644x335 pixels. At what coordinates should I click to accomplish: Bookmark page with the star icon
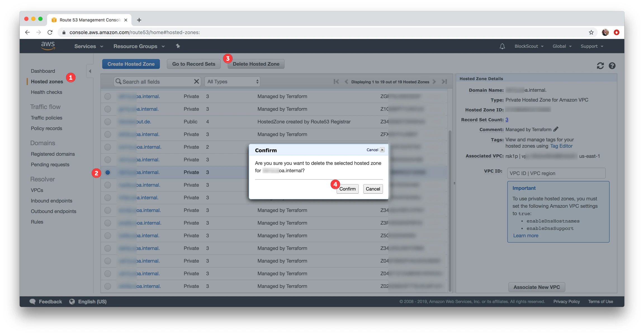(591, 32)
